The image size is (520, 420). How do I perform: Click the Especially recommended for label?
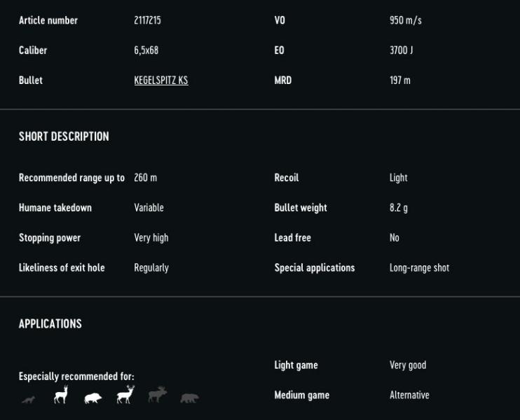click(x=76, y=377)
